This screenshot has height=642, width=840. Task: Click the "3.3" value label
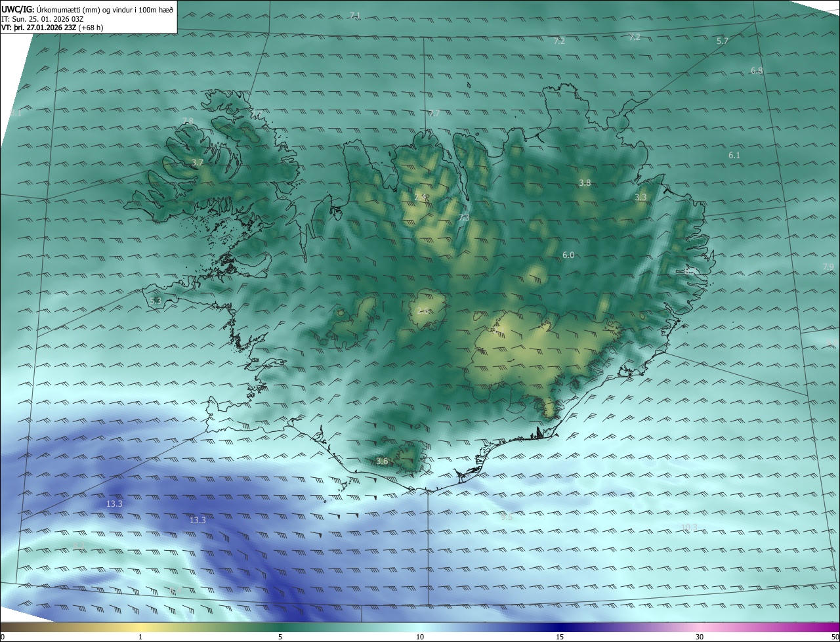tap(640, 197)
